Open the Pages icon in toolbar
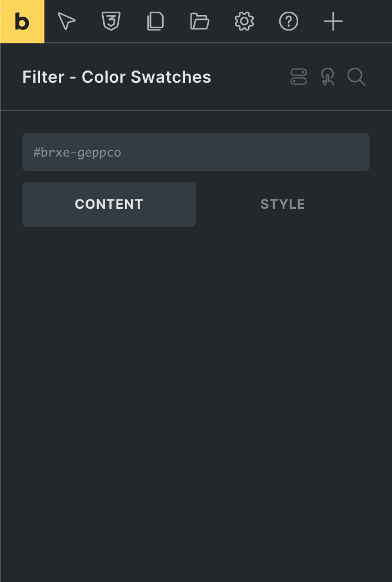This screenshot has width=392, height=582. (x=155, y=21)
